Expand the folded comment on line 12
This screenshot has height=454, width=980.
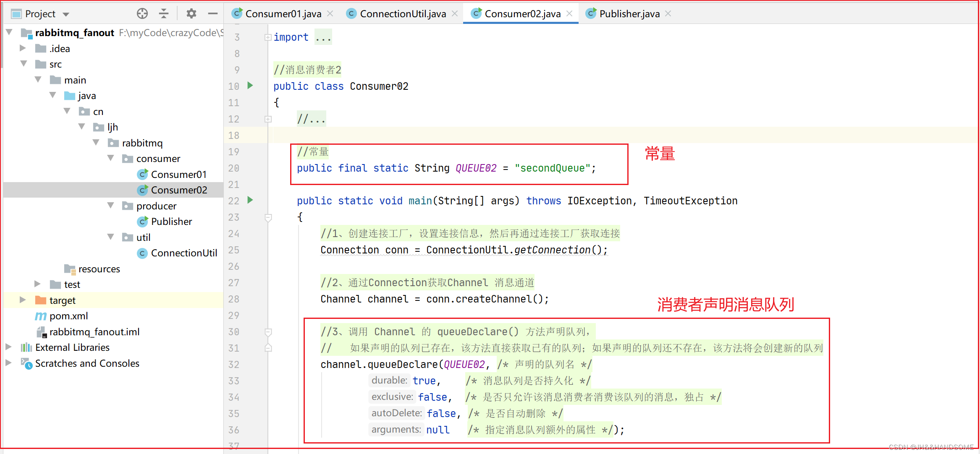[268, 119]
